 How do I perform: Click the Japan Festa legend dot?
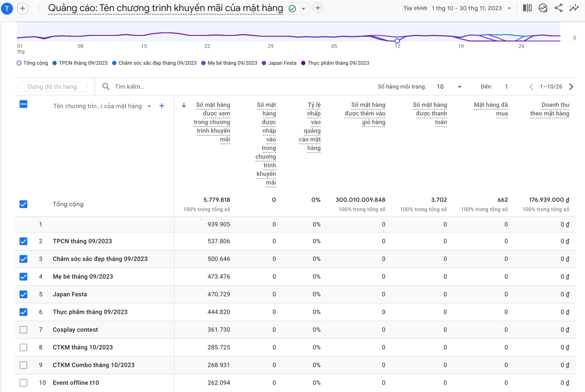coord(264,63)
